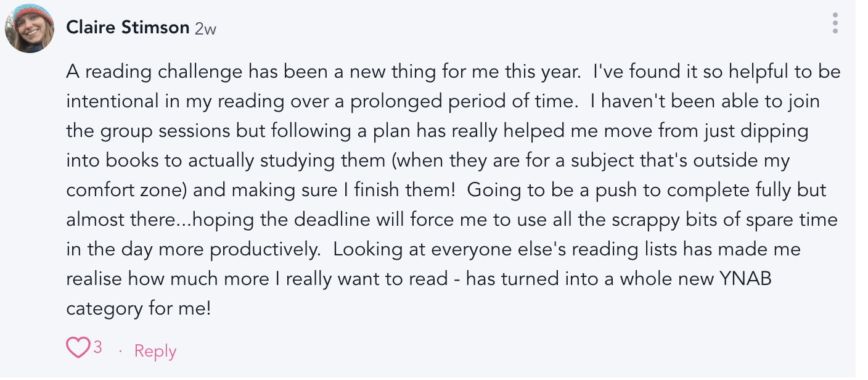Click the line starting 'intentional in my reading'
Screen dimensions: 868x380
[443, 101]
